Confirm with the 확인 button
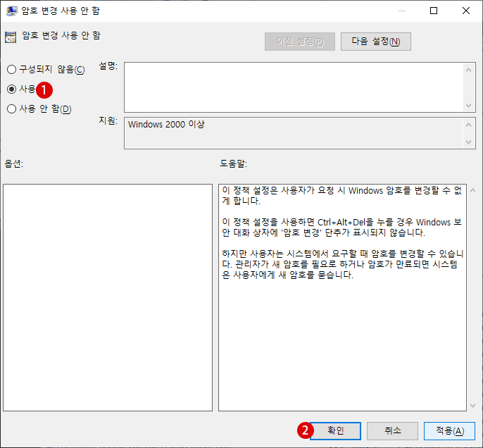 click(x=335, y=430)
